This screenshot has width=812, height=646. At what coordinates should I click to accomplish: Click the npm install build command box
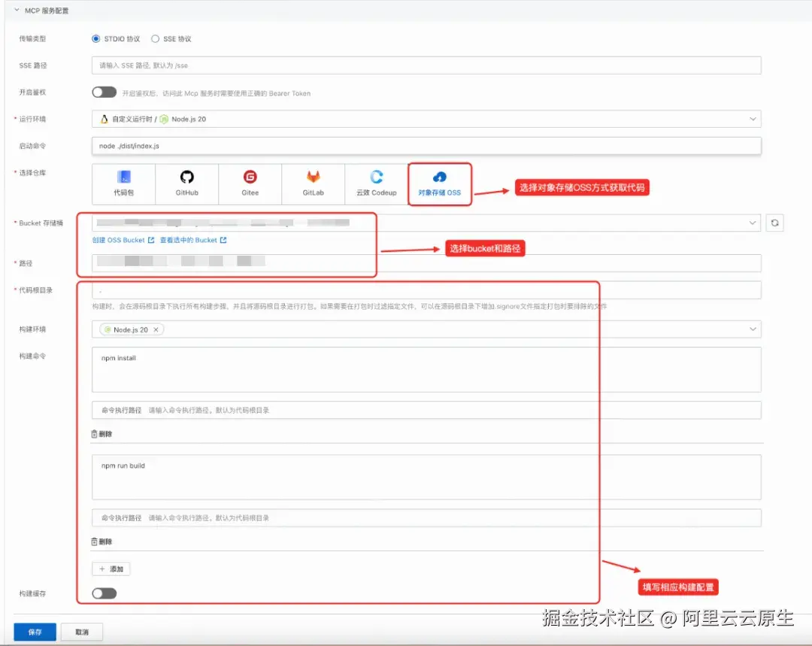tap(426, 369)
